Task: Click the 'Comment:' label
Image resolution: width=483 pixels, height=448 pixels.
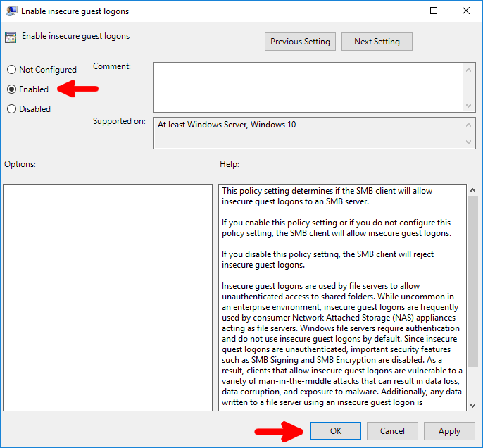Action: point(112,66)
